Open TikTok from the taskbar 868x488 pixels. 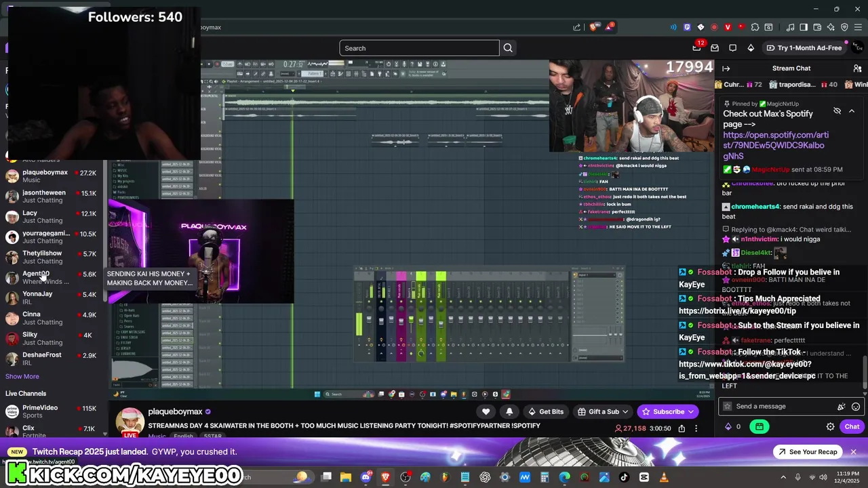624,477
